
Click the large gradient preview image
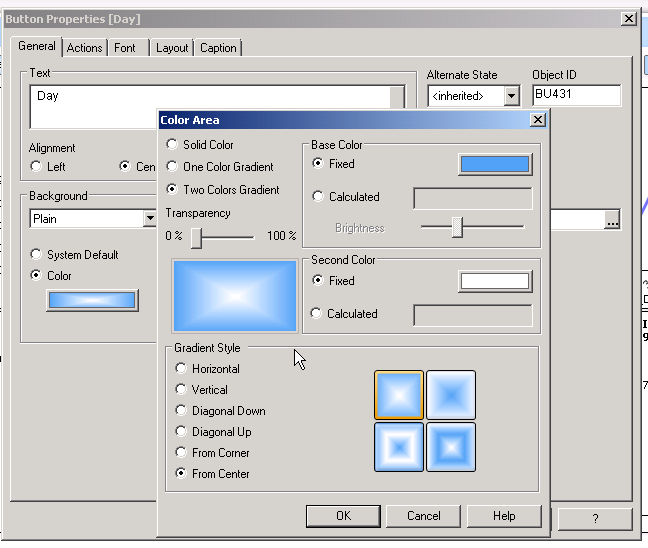tap(235, 296)
